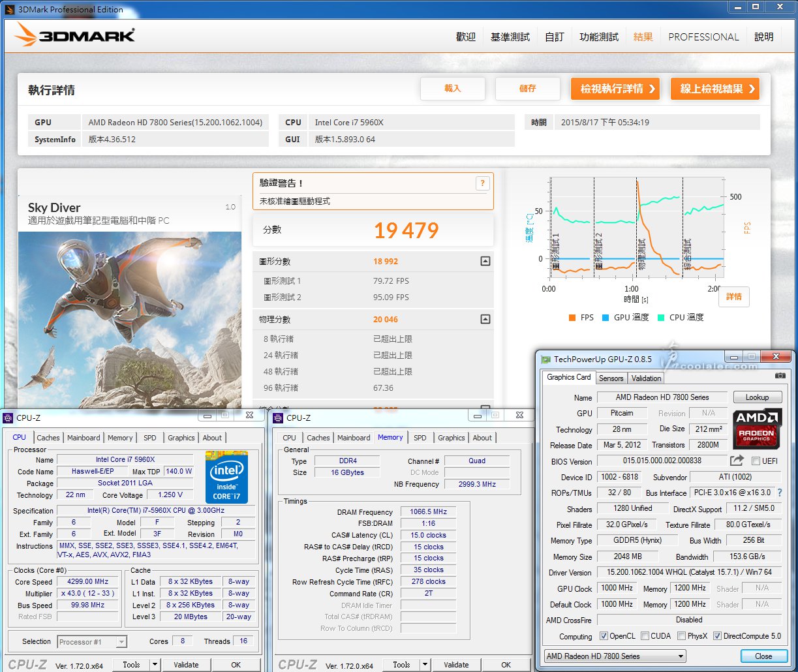Viewport: 798px width, 672px height.
Task: Click the green CPU 溫度 legend swatch
Action: pyautogui.click(x=660, y=318)
